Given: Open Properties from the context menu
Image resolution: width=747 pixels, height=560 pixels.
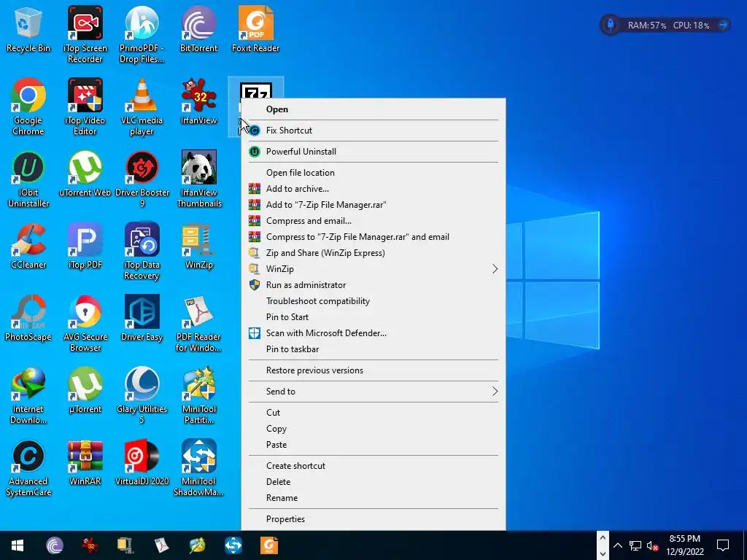Looking at the screenshot, I should 373,519.
